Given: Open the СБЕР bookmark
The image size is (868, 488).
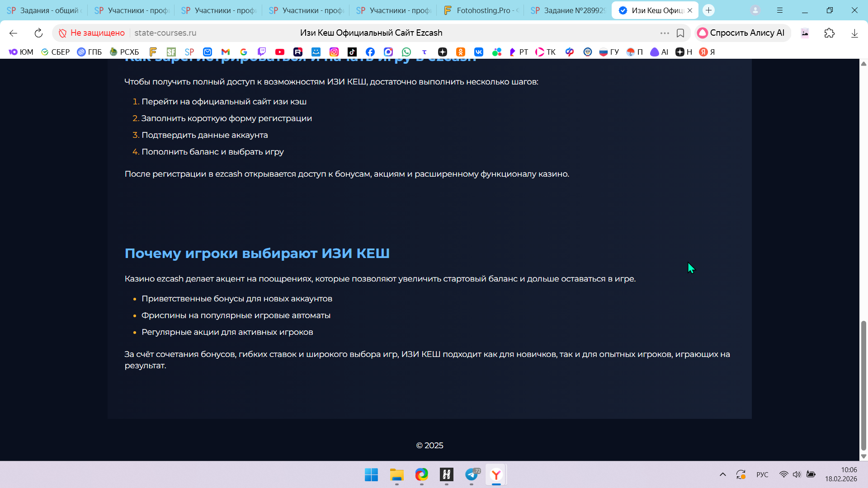Looking at the screenshot, I should click(56, 52).
